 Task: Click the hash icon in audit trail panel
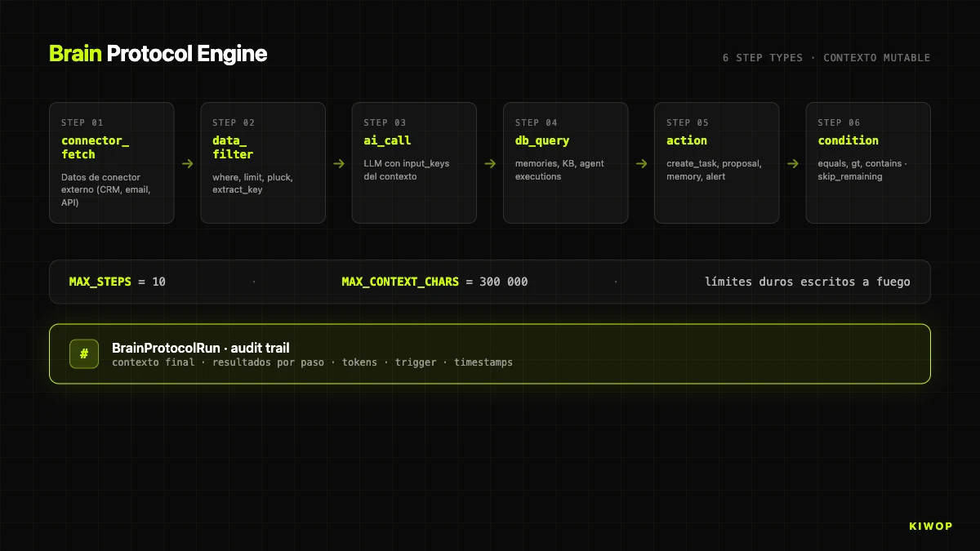click(x=84, y=353)
